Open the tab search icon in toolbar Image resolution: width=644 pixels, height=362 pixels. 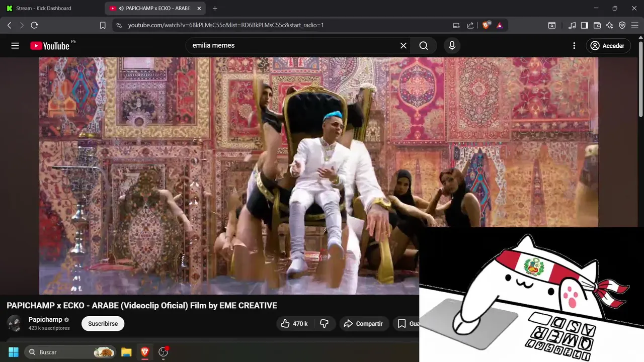tap(552, 25)
